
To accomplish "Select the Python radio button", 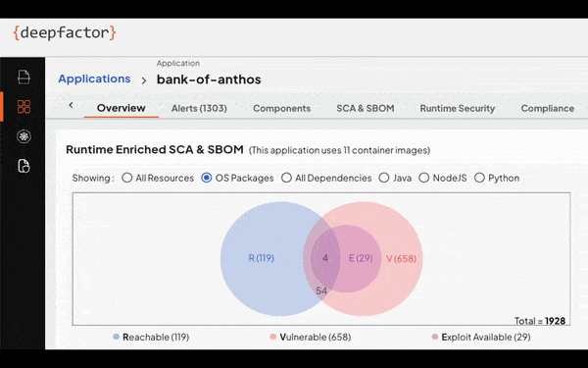I will 479,178.
